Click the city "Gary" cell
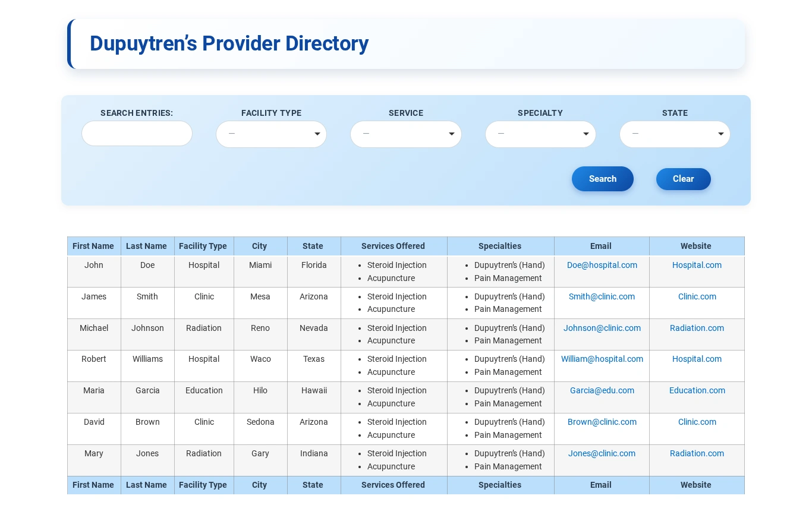Screen dimensions: 812x524 [x=260, y=460]
